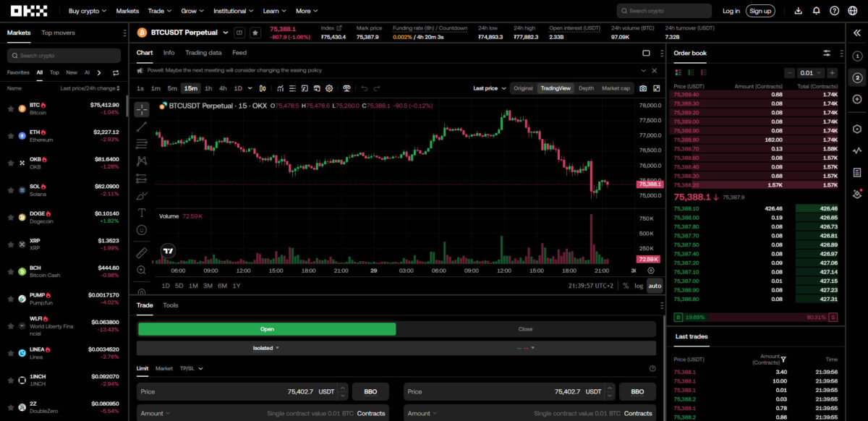Screen dimensions: 868x421
Task: Open the Last price dropdown
Action: point(489,88)
